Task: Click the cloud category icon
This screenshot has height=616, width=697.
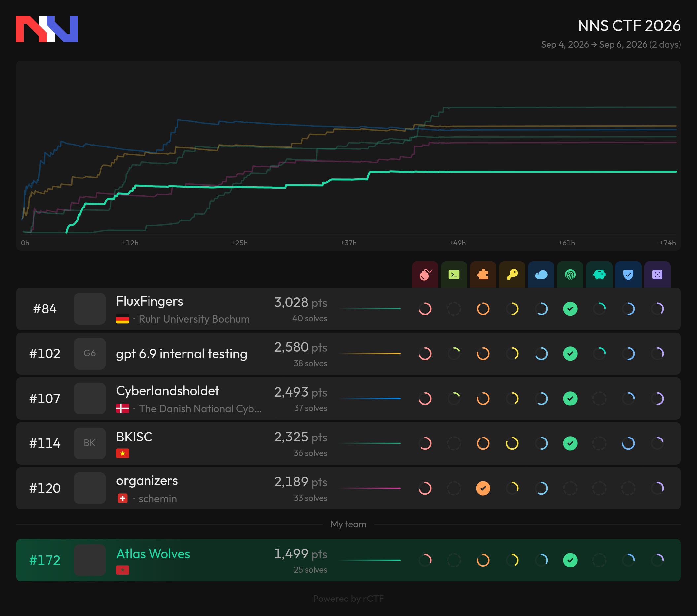Action: pos(541,275)
